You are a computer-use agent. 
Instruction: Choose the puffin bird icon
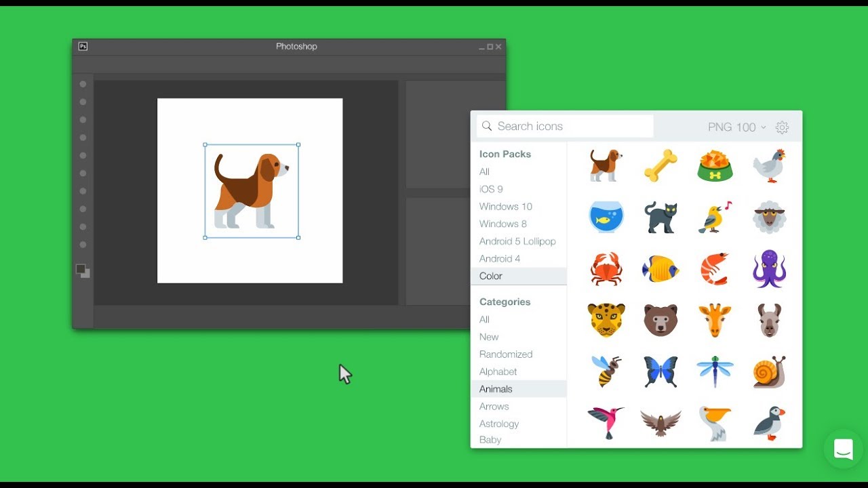coord(769,424)
